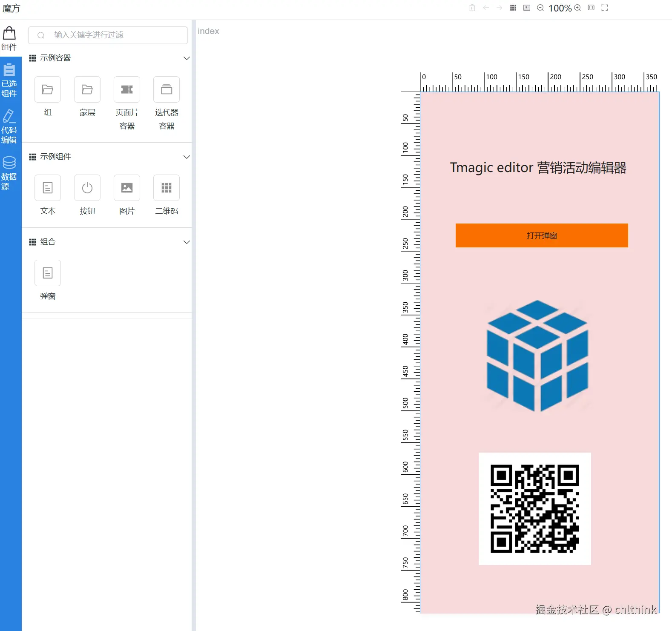Select the QR code on canvas
Screen dimensions: 672x631
[535, 509]
